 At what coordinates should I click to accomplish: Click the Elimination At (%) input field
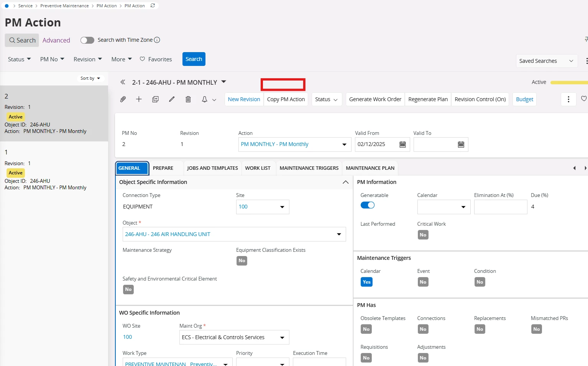(x=501, y=207)
